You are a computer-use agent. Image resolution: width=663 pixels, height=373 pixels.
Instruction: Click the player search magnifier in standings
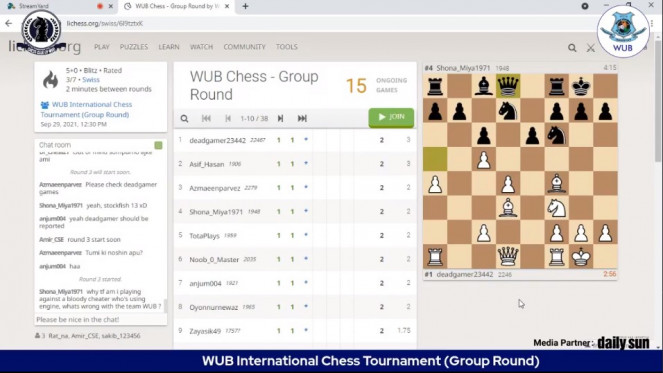coord(184,118)
